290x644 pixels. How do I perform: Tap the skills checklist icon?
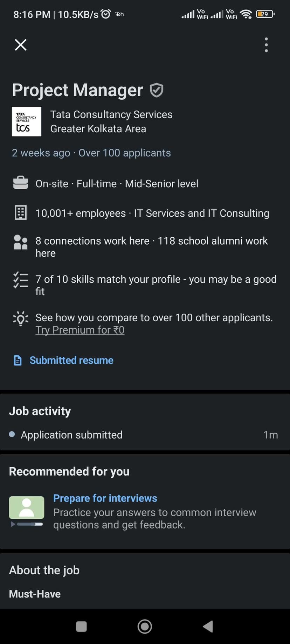click(21, 280)
